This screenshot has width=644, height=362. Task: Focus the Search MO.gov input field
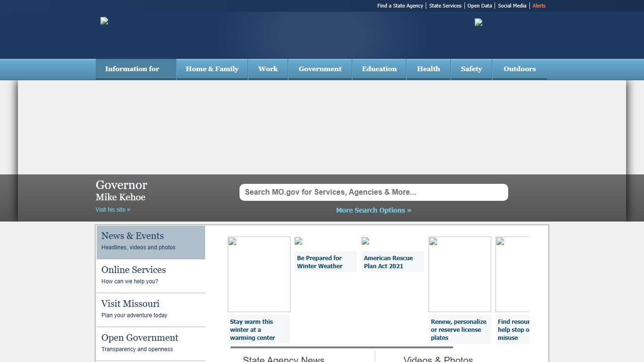373,192
